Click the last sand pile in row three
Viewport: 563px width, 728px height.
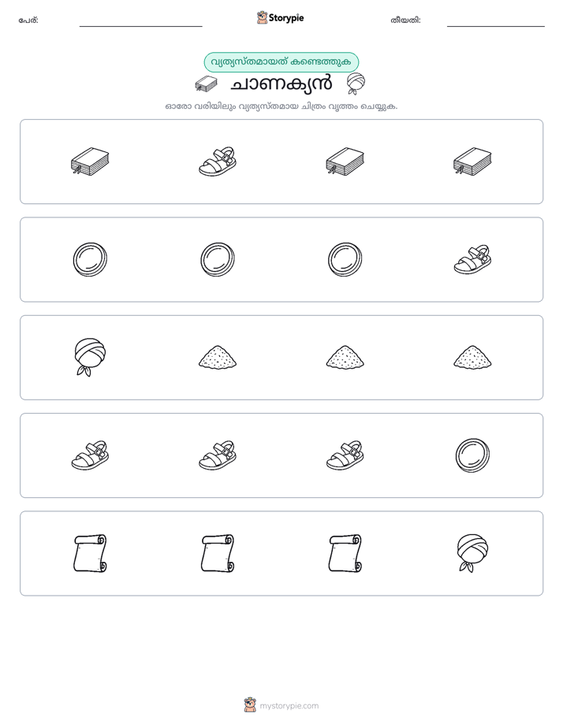[472, 358]
